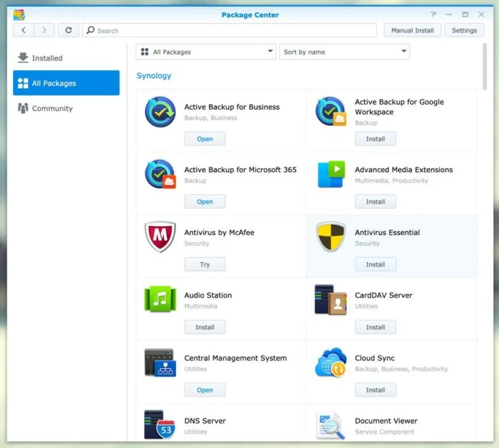The height and width of the screenshot is (448, 499).
Task: Click the search magnifier icon
Action: click(x=90, y=31)
